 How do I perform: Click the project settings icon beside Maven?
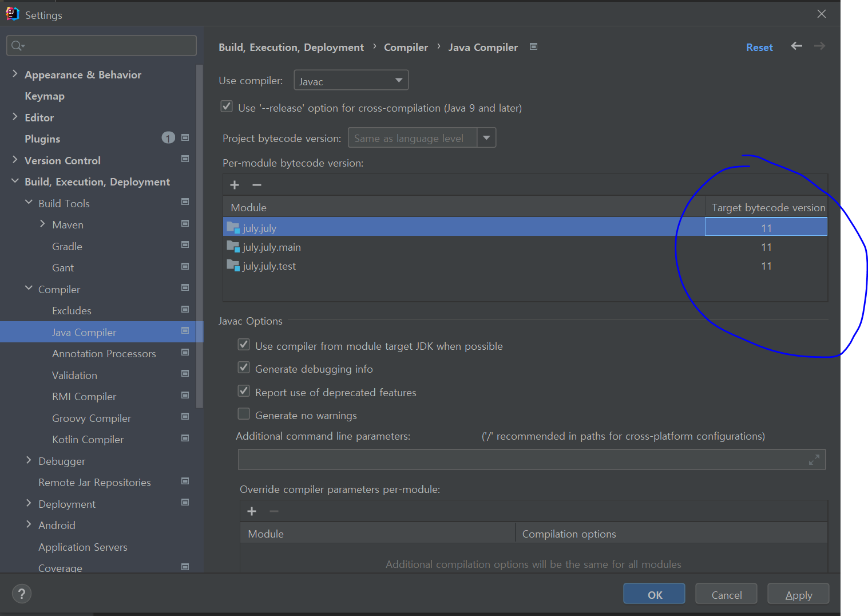[185, 223]
